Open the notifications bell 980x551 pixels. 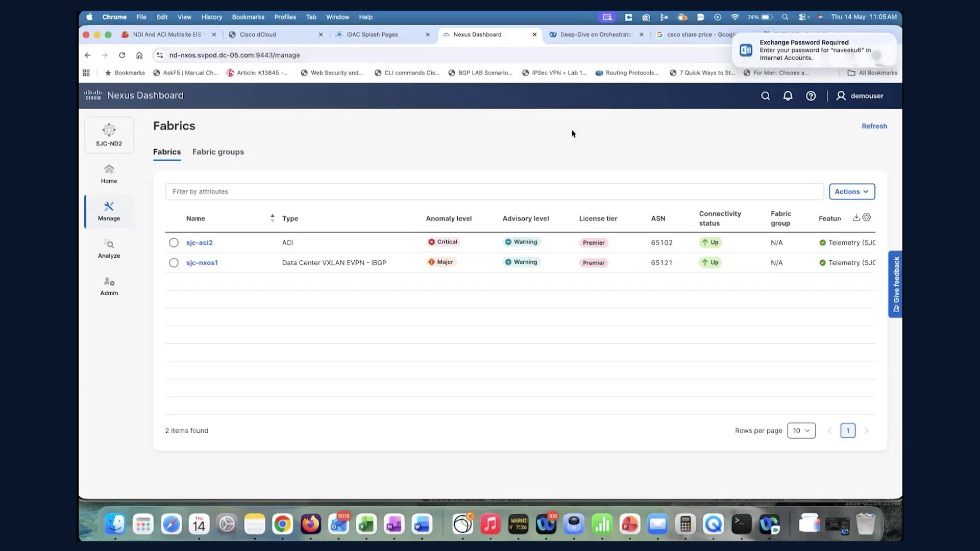[x=788, y=96]
